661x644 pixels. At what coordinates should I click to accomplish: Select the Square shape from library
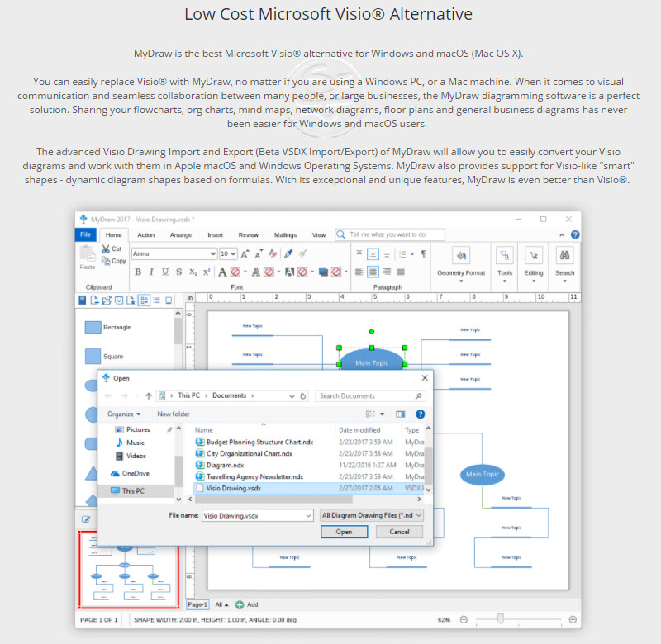coord(104,357)
